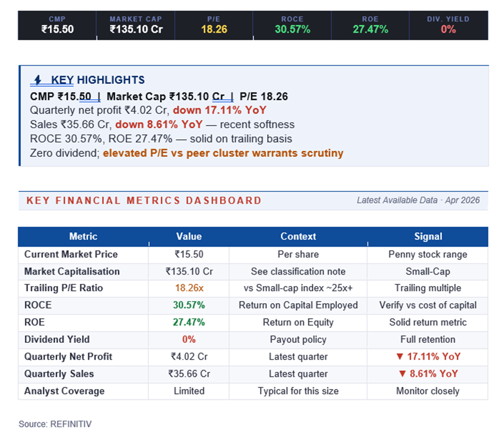Click the yellow P/E value 18.26 in top bar
Viewport: 504px width, 435px height.
214,29
